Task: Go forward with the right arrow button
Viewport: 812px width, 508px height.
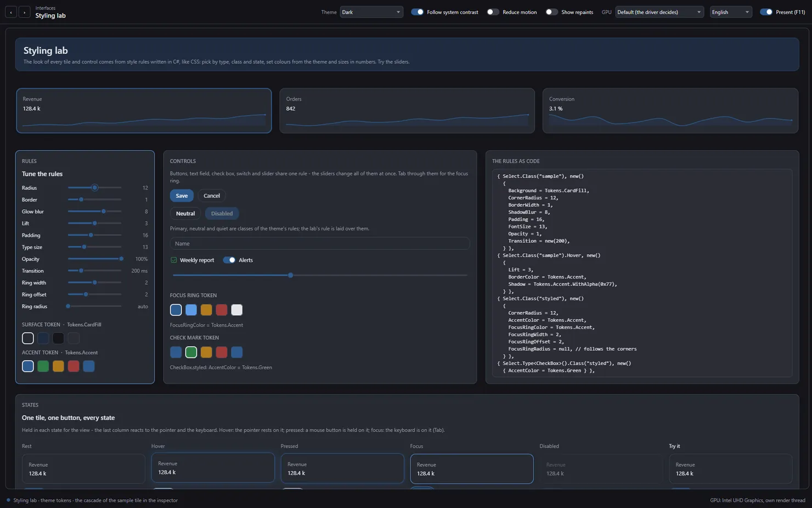Action: tap(24, 12)
